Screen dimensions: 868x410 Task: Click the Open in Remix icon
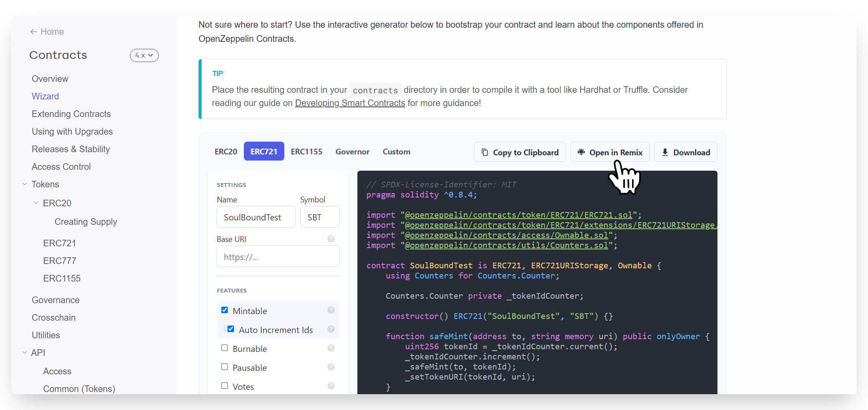(x=581, y=152)
